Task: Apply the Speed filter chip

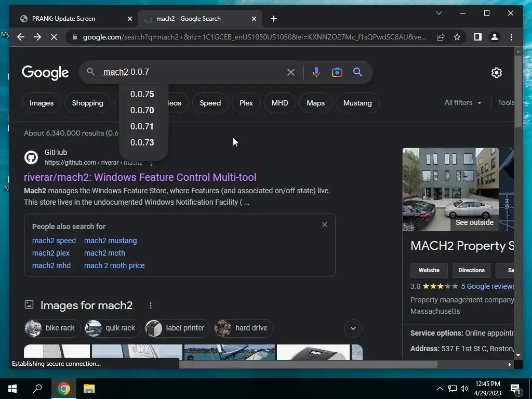Action: pos(210,103)
